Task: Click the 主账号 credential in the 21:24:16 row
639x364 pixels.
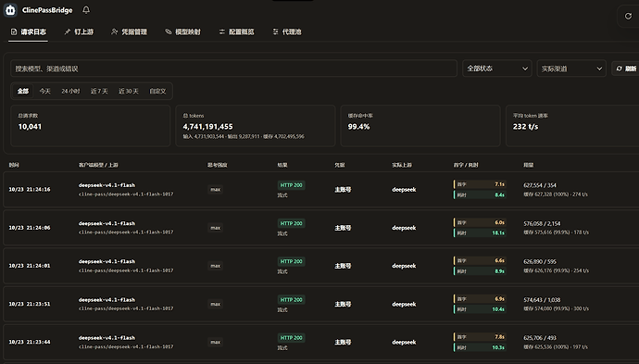Action: point(343,190)
